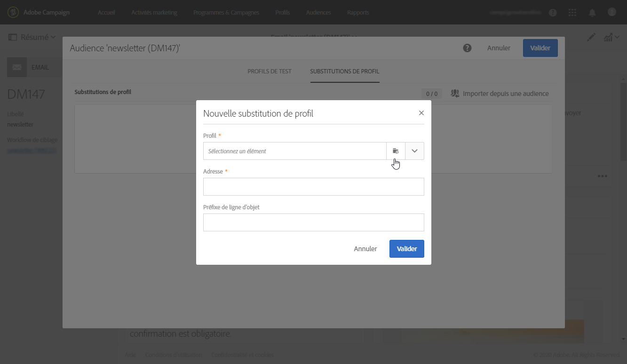Cancel the new profile substitution dialog

click(x=365, y=249)
